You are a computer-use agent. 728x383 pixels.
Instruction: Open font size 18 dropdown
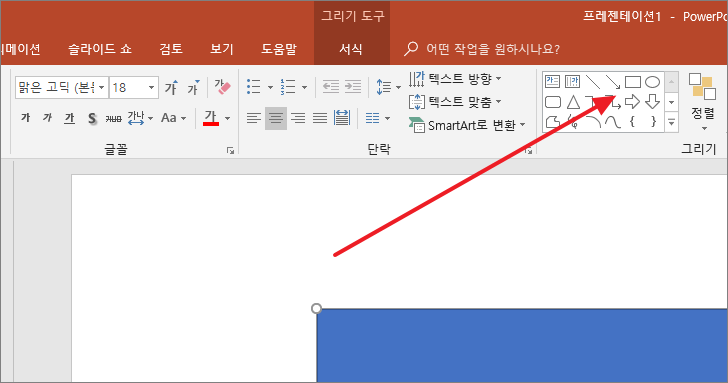(151, 87)
